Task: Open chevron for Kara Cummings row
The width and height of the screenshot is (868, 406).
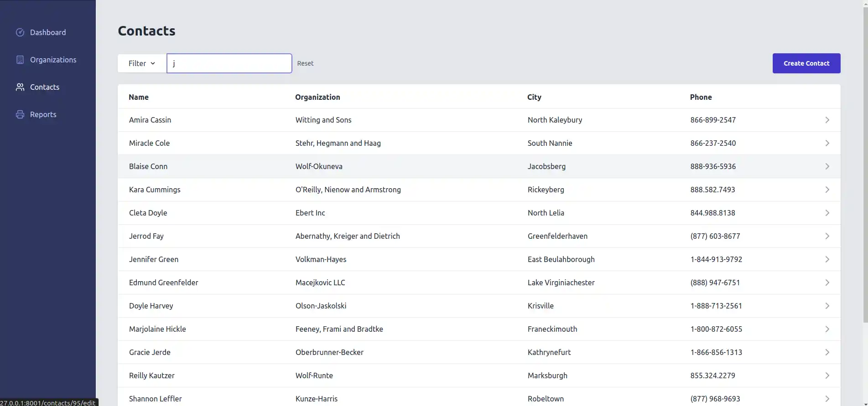Action: pos(827,190)
